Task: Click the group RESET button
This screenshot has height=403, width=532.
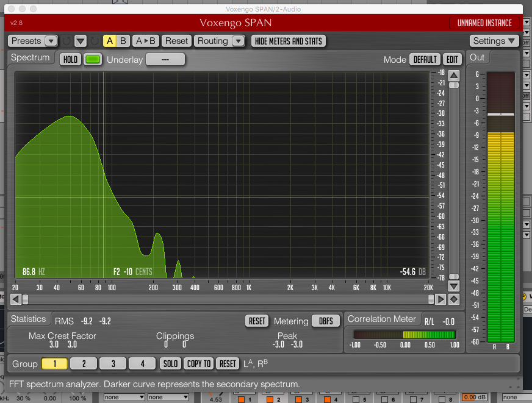Action: coord(228,364)
